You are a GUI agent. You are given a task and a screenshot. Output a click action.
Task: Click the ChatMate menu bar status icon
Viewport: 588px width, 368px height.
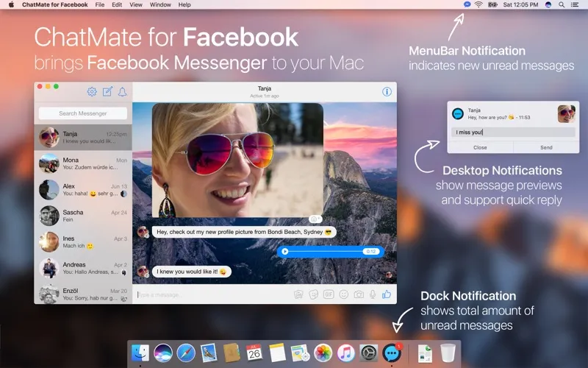click(x=467, y=4)
